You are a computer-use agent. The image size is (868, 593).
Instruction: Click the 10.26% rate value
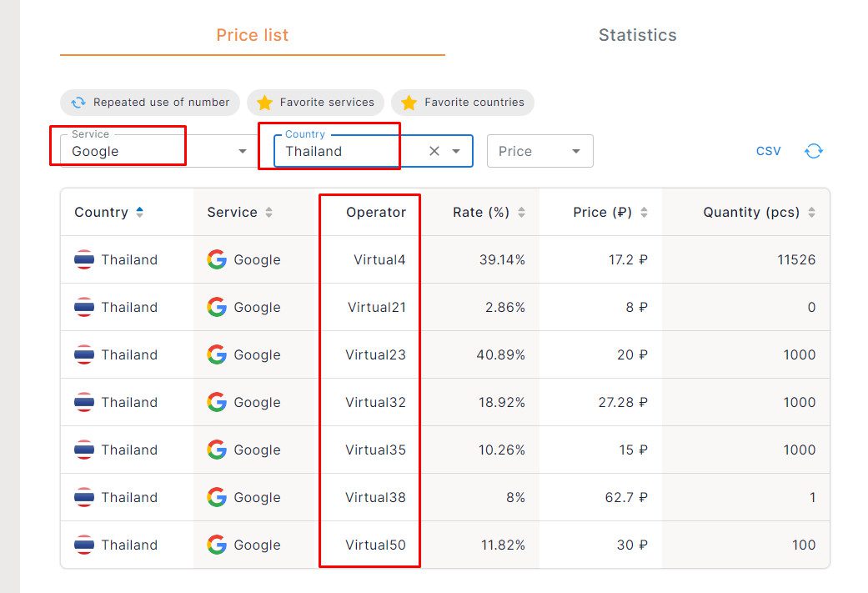click(x=501, y=450)
